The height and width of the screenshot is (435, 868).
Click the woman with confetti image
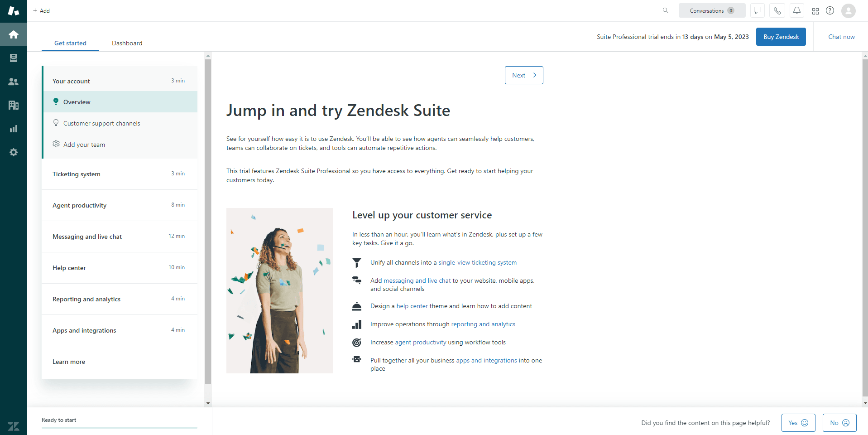(280, 290)
